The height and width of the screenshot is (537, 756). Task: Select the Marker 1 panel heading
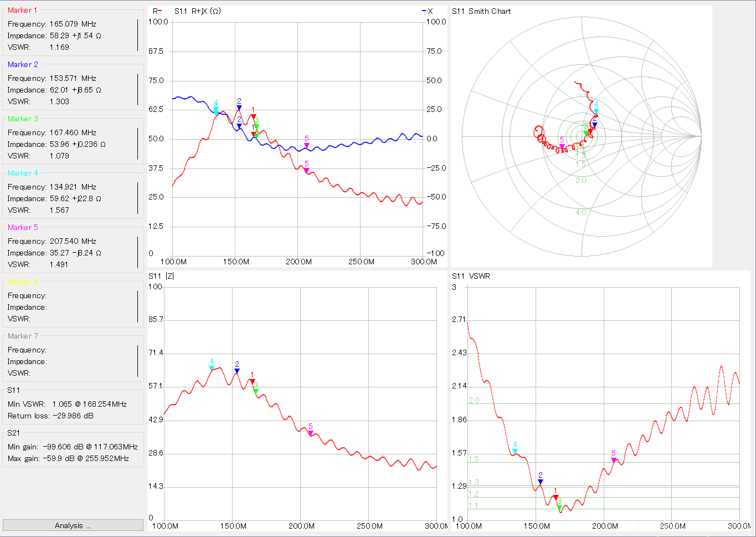click(23, 10)
